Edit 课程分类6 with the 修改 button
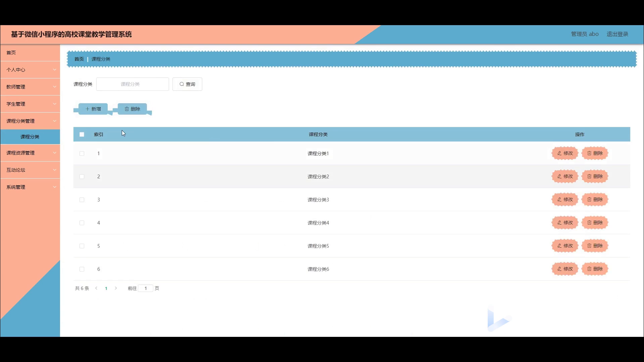 (x=565, y=269)
